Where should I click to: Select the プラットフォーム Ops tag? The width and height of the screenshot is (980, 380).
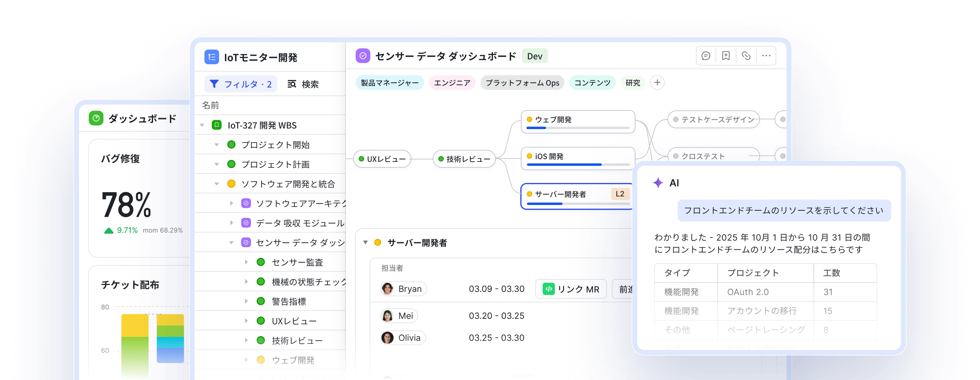point(522,83)
